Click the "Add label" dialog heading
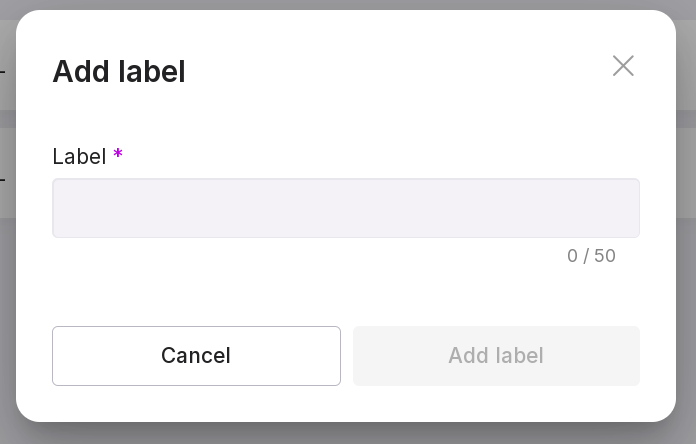This screenshot has width=696, height=444. (119, 72)
